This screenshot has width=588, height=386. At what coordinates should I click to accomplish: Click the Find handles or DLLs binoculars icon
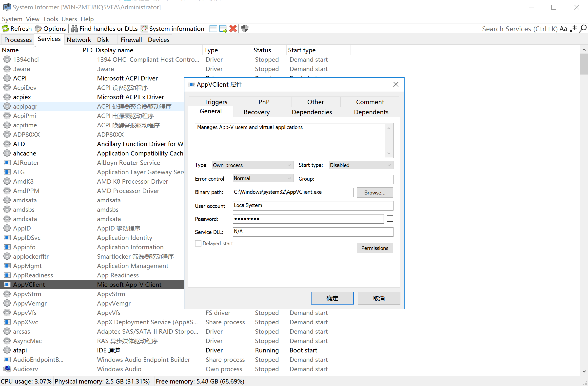74,29
